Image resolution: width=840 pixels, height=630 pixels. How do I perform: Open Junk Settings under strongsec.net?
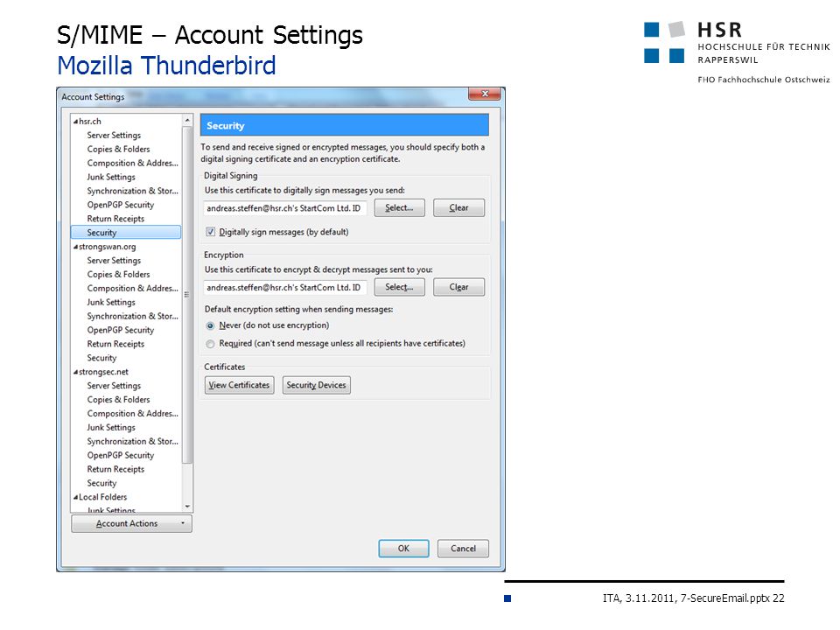(111, 428)
